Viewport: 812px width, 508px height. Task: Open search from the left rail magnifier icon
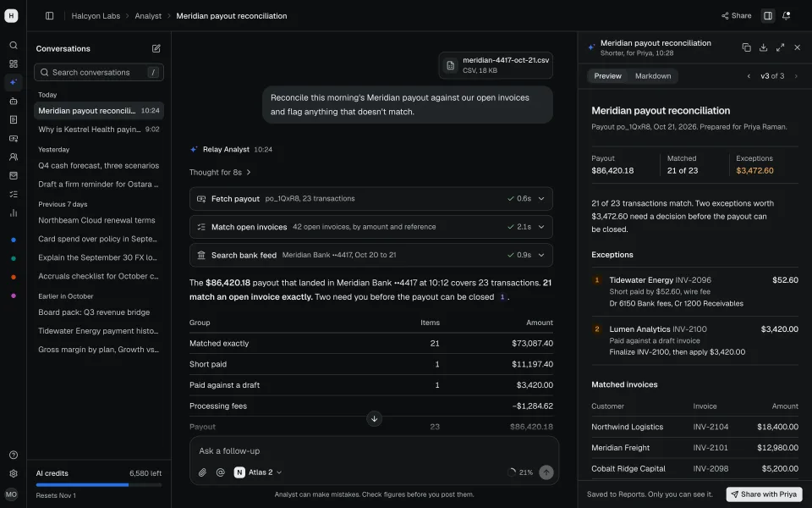point(14,45)
